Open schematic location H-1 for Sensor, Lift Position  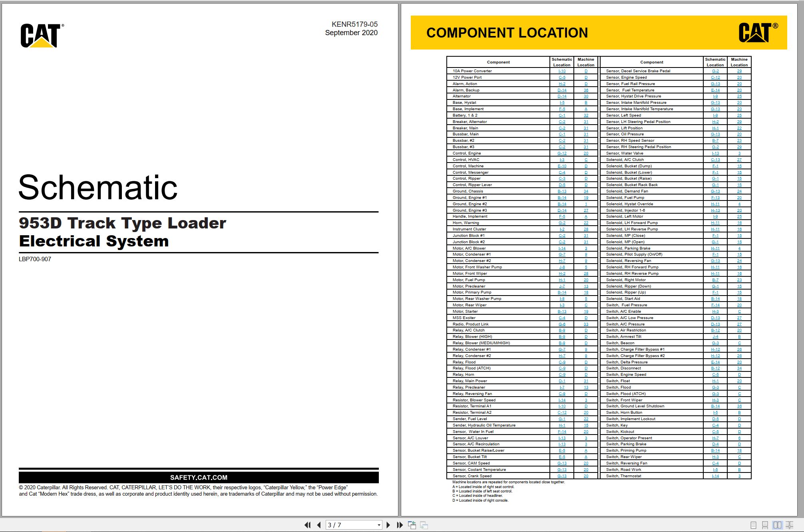click(x=715, y=128)
